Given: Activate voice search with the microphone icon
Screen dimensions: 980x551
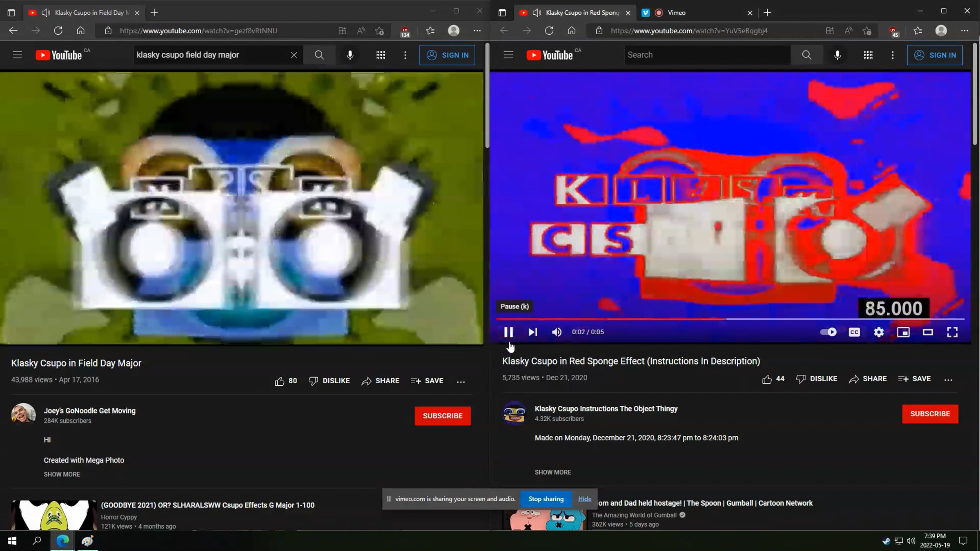Looking at the screenshot, I should click(837, 55).
